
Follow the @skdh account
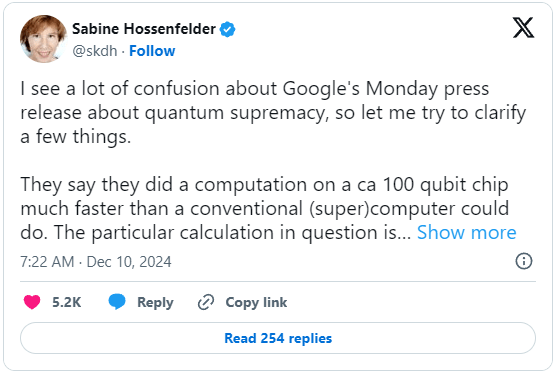click(152, 51)
